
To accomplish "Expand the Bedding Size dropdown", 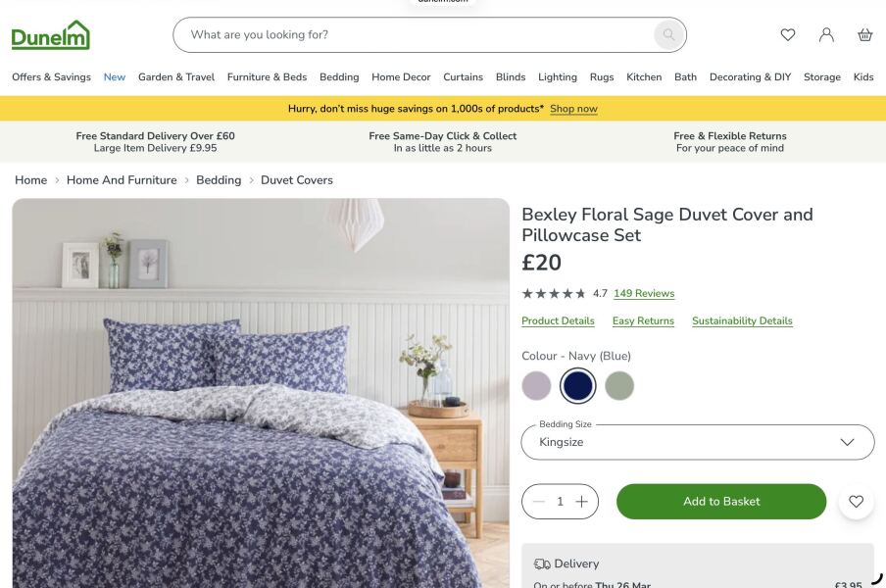I will (x=697, y=442).
